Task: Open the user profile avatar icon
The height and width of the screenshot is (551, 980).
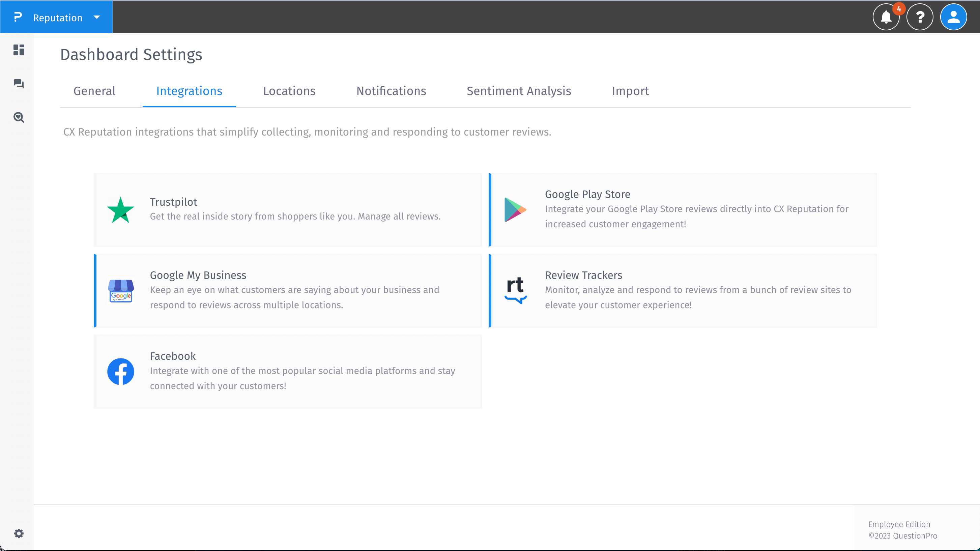Action: 953,17
